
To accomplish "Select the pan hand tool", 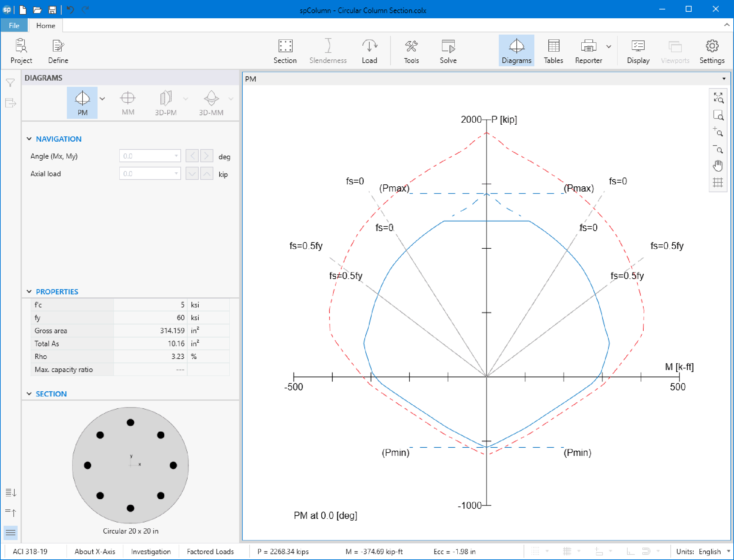I will (718, 166).
